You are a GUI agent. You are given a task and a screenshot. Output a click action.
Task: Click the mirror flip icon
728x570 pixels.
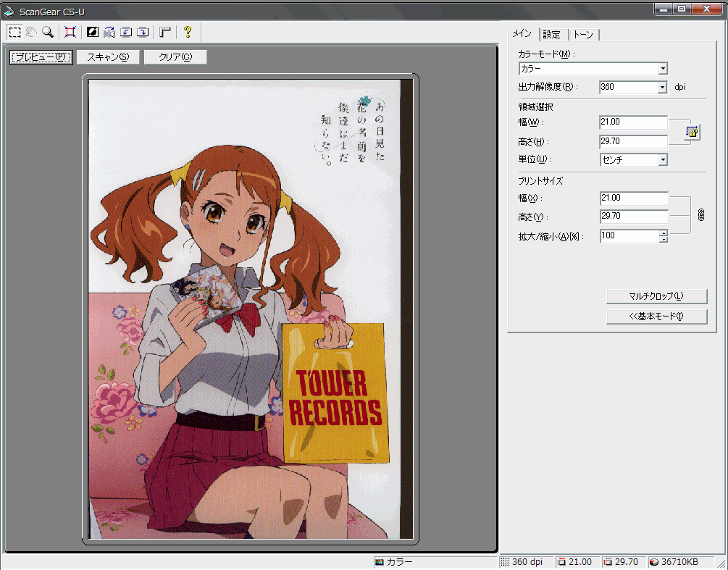[x=109, y=32]
